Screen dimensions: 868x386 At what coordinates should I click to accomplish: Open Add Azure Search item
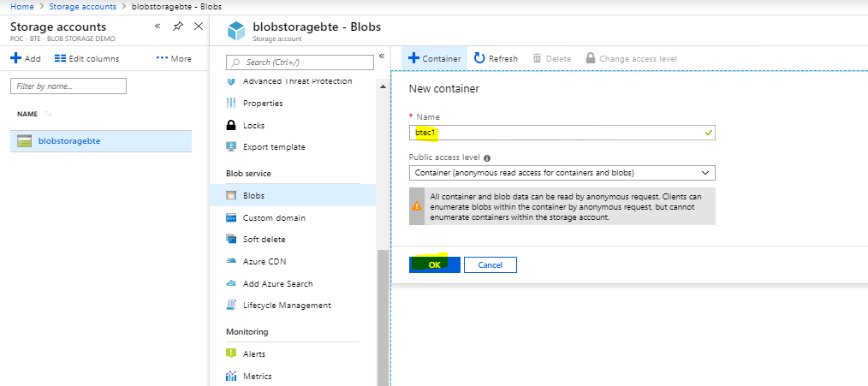pyautogui.click(x=278, y=283)
